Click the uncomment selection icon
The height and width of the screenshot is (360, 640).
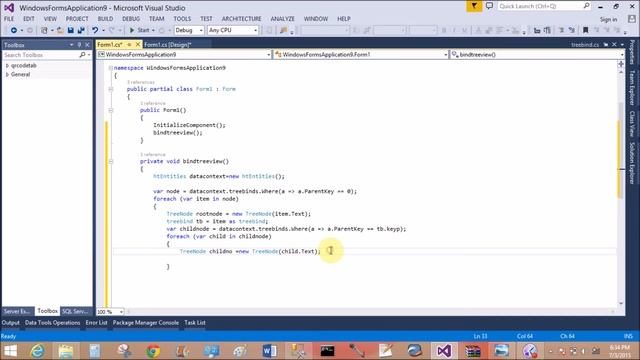point(572,30)
